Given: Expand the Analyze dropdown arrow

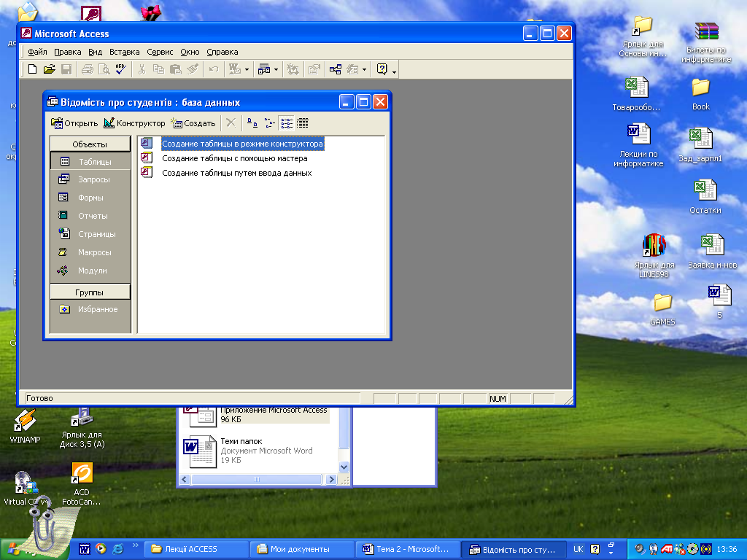Looking at the screenshot, I should [276, 70].
